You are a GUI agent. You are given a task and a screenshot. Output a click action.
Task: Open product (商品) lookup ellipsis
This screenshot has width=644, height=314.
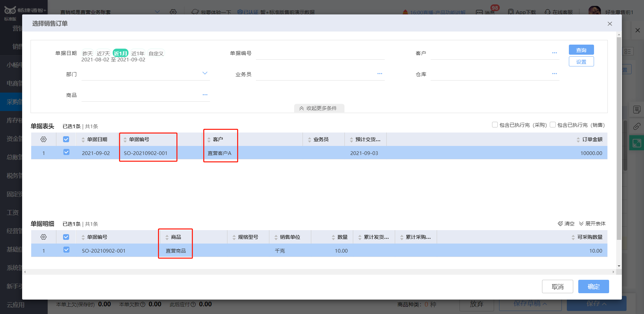coord(205,95)
